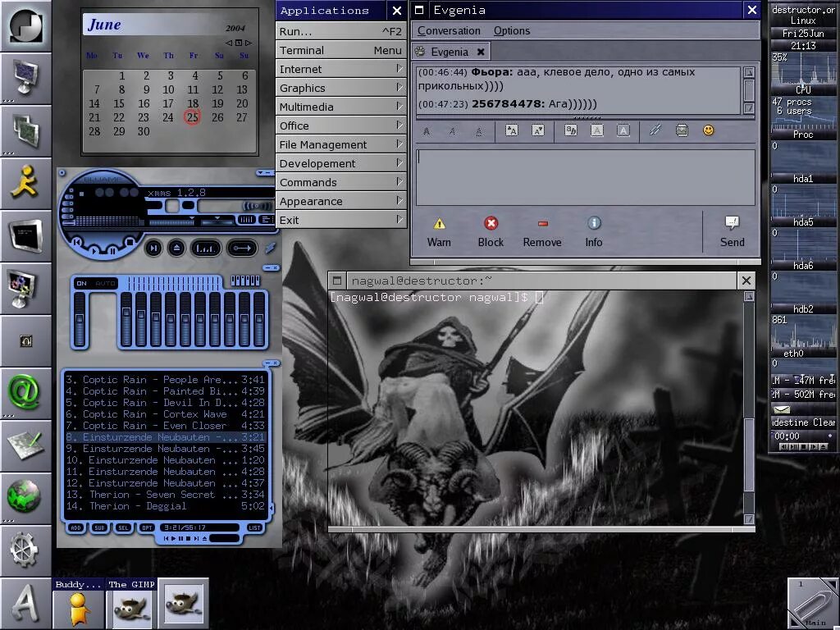This screenshot has width=840, height=630.
Task: Open Run... in Applications menu
Action: click(340, 31)
